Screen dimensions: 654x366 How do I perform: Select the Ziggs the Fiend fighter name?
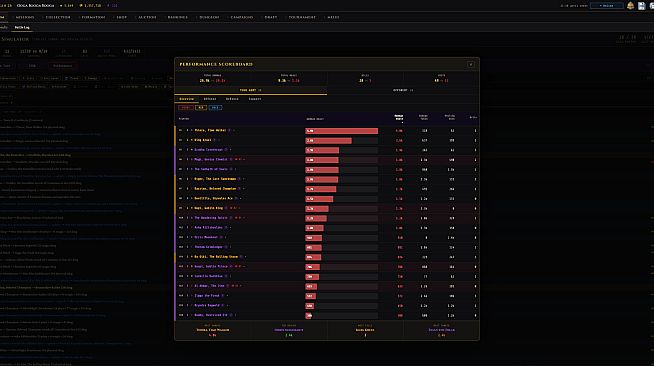click(207, 296)
